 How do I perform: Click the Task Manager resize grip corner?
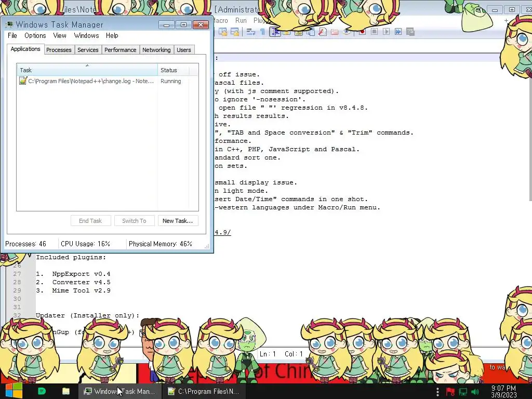[207, 247]
